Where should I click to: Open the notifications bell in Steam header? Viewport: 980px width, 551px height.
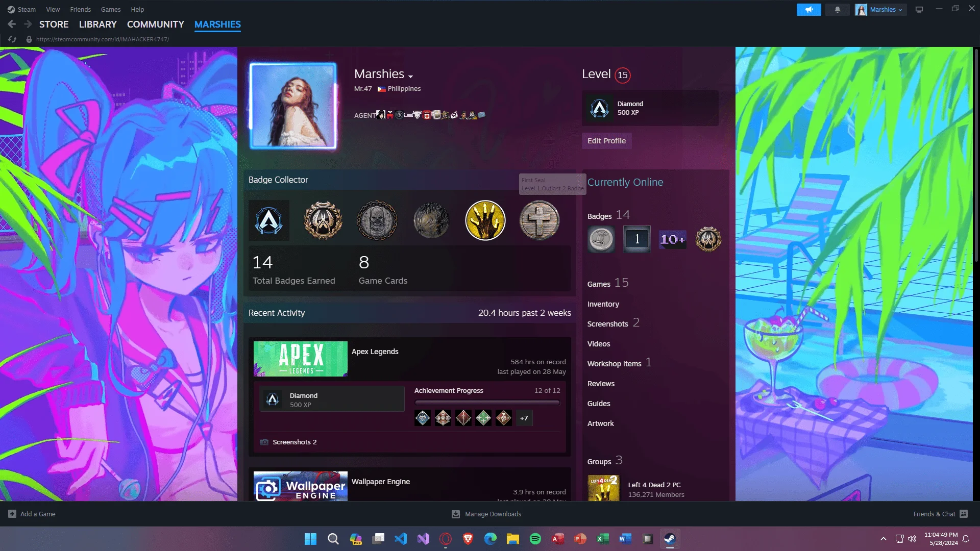click(x=837, y=9)
